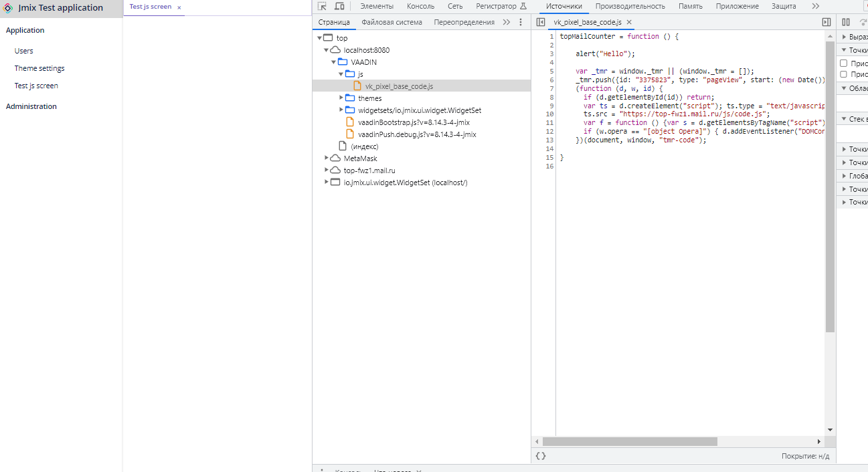The image size is (868, 472).
Task: Collapse the top tree node
Action: [x=320, y=38]
